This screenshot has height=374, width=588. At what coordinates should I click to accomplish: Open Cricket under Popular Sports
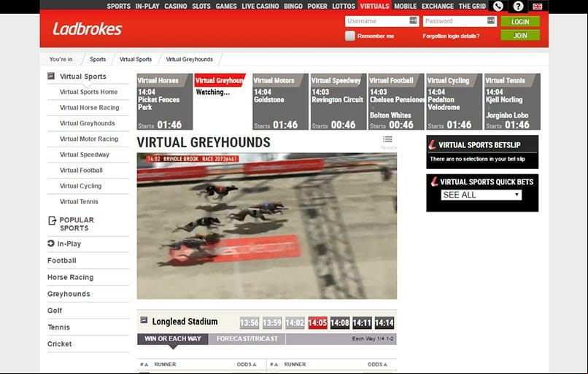tap(60, 344)
